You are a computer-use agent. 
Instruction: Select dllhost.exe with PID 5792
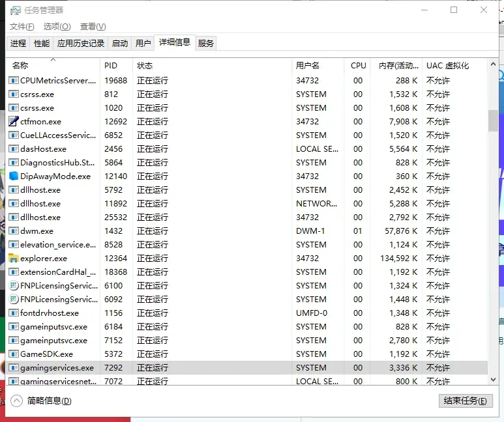click(246, 190)
